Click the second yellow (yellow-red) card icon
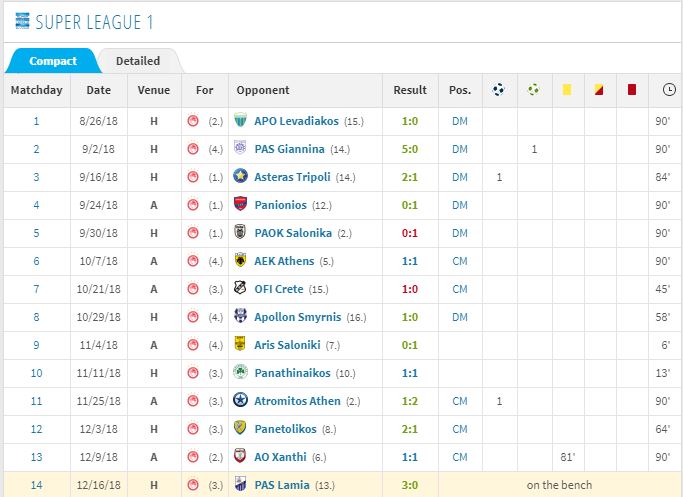The image size is (683, 497). (x=598, y=90)
